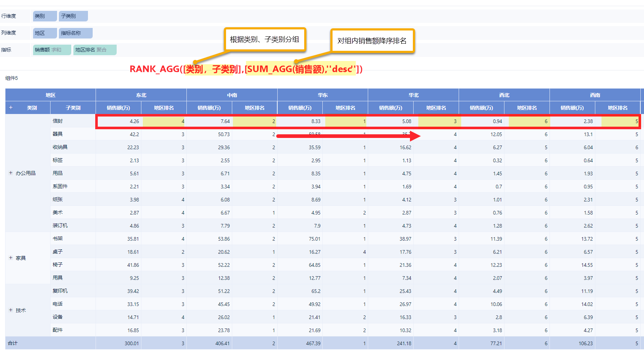The image size is (644, 351).
Task: Click the 地区排名 header under 华东
Action: pyautogui.click(x=345, y=108)
